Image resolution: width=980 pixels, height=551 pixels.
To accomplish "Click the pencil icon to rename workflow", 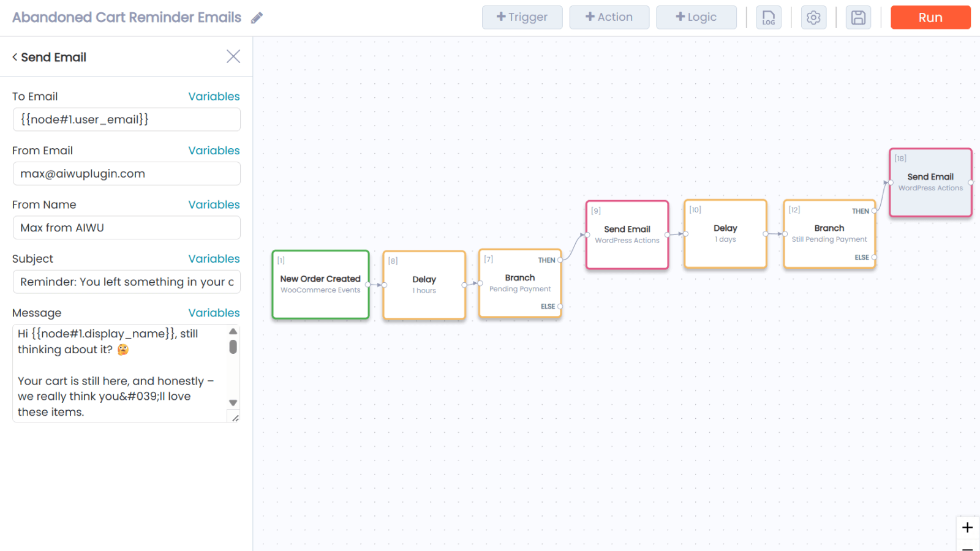I will point(257,18).
